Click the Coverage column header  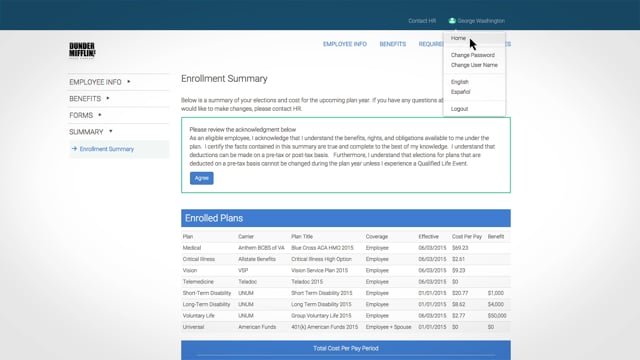click(377, 236)
